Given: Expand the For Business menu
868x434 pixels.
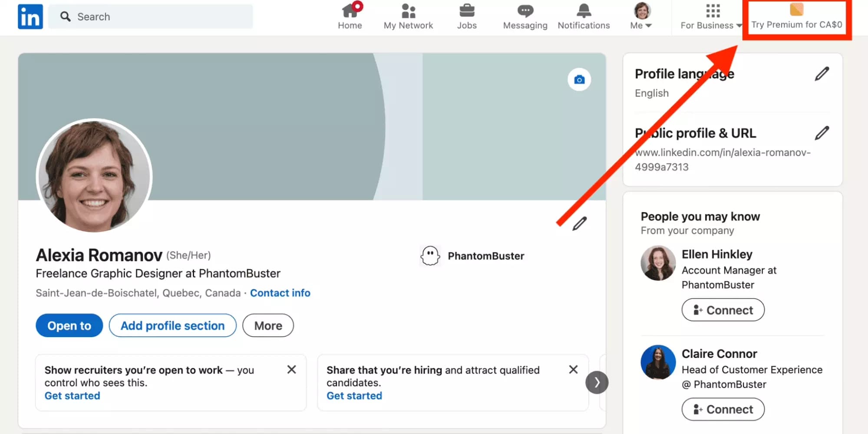Looking at the screenshot, I should pos(710,17).
